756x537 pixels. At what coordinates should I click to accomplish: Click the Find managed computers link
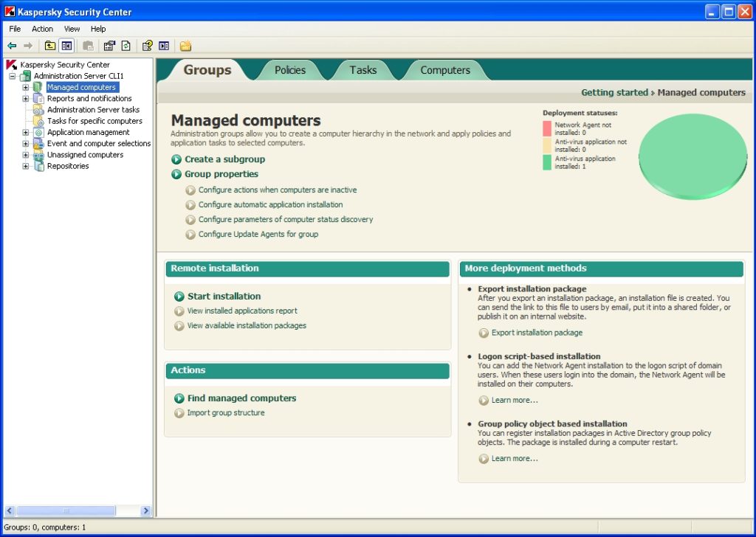[x=241, y=398]
